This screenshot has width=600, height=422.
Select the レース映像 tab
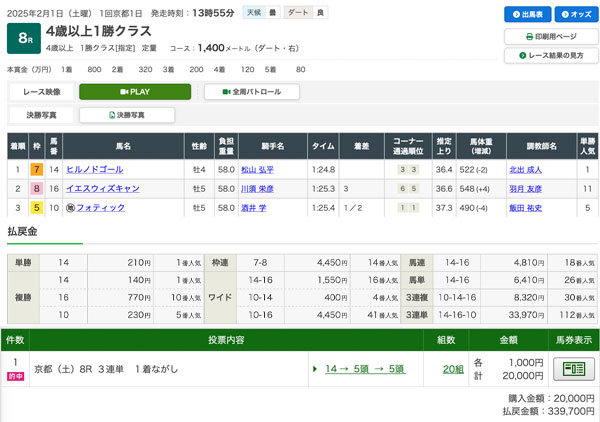pyautogui.click(x=41, y=92)
